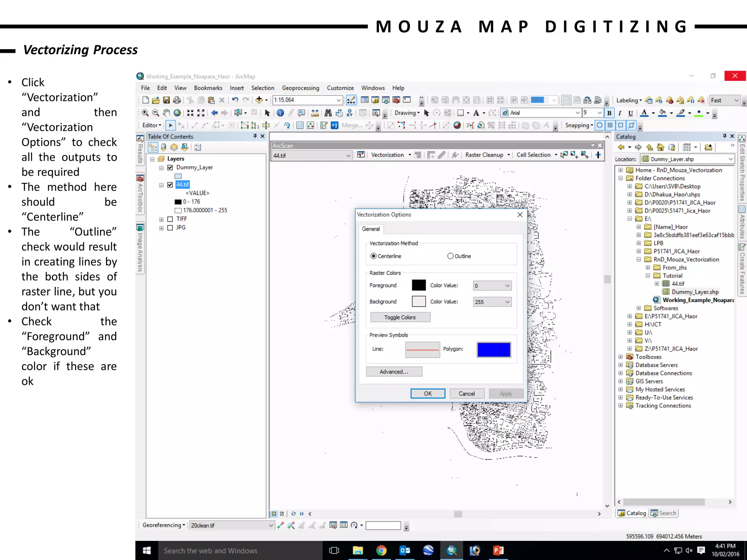Click the Find binoculars icon
Screen dimensions: 747x560
[x=328, y=113]
